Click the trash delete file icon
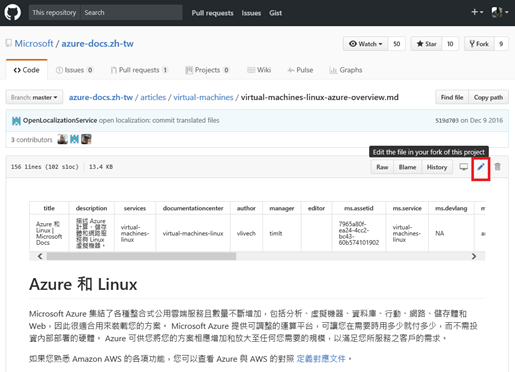515x372 pixels. click(x=497, y=167)
